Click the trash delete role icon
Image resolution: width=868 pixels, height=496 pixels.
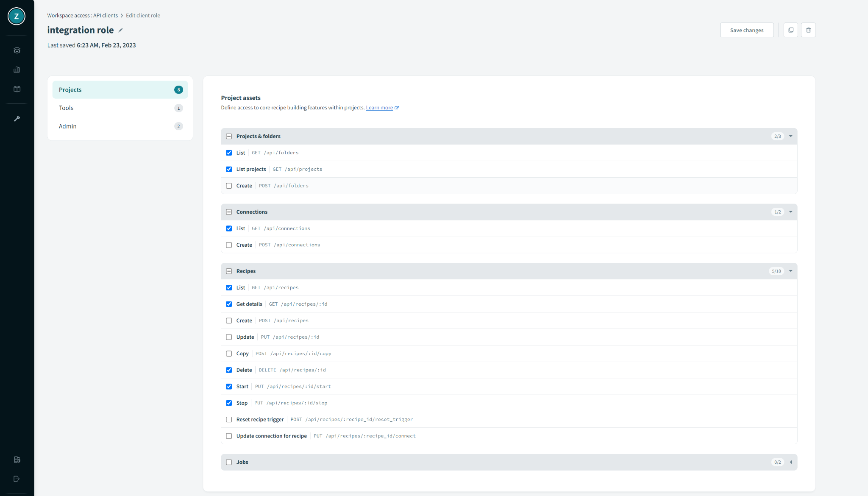click(x=808, y=30)
